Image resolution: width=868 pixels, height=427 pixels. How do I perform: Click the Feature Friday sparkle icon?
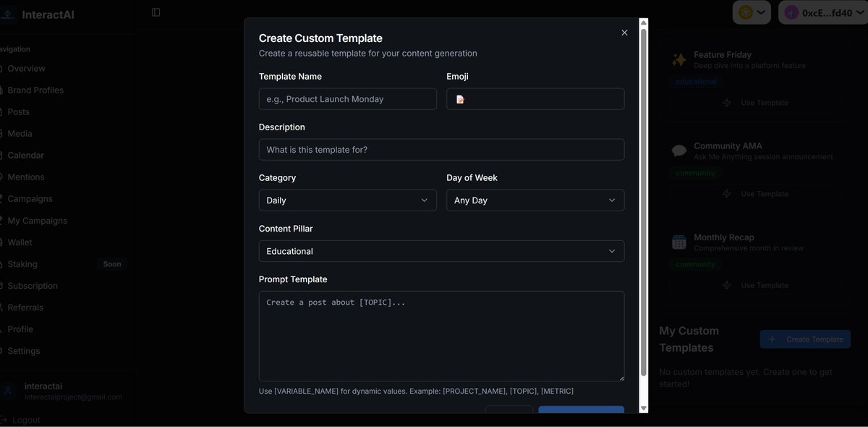tap(679, 59)
